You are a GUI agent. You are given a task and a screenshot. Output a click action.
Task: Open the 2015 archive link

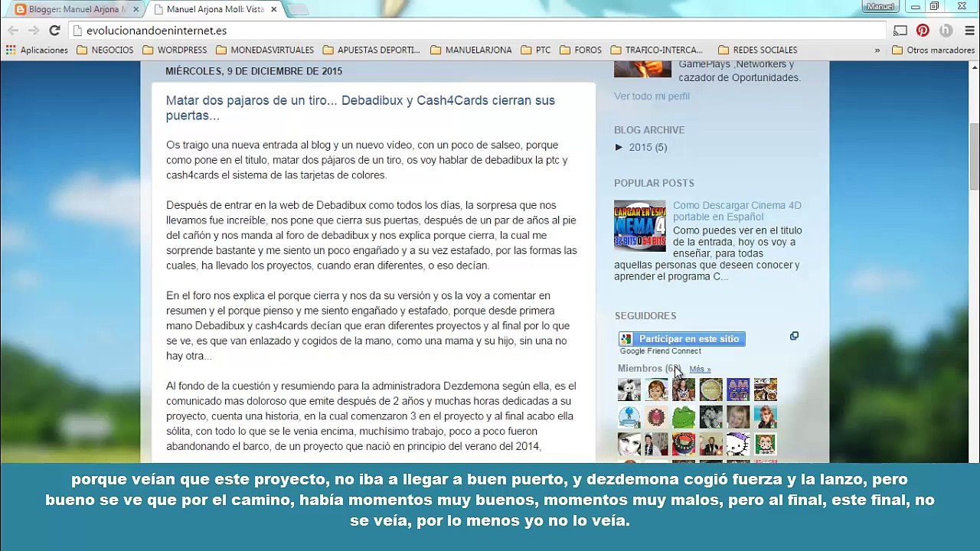click(640, 147)
